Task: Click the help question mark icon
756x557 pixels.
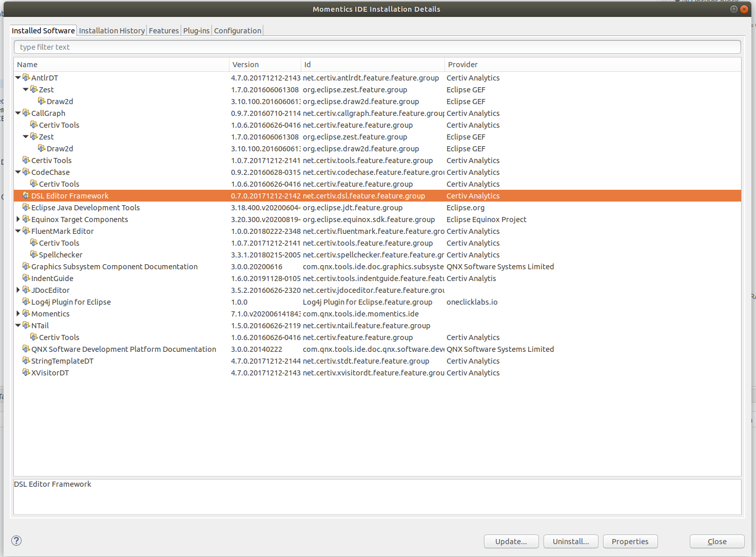Action: click(16, 541)
